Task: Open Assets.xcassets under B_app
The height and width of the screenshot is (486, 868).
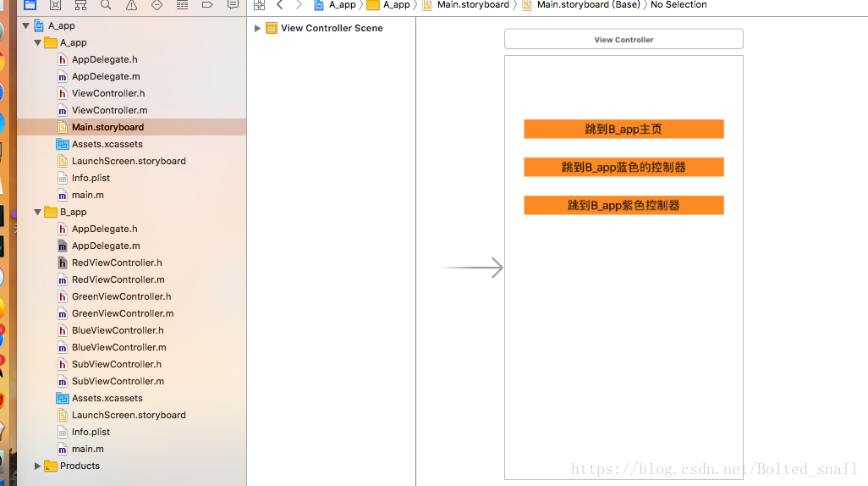Action: [x=107, y=399]
